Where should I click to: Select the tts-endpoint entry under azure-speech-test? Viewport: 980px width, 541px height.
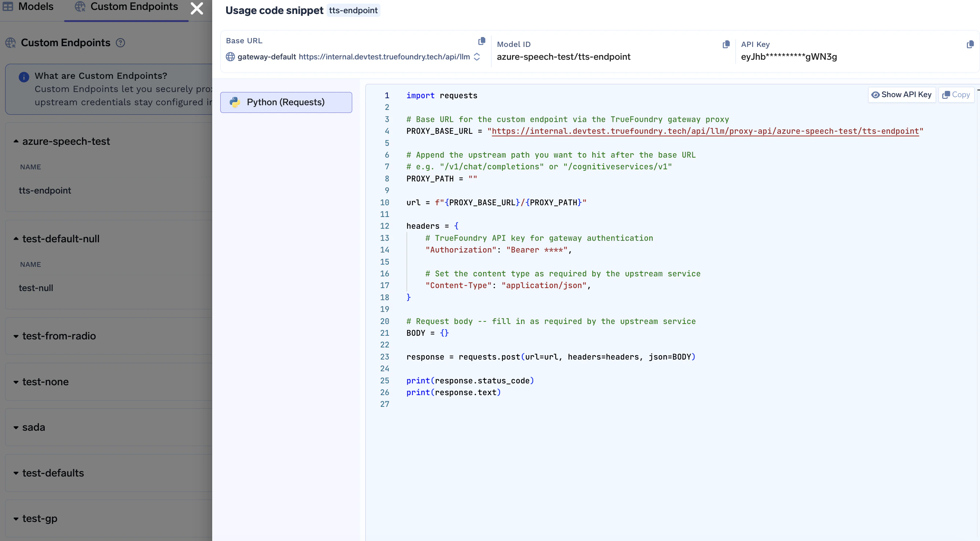point(45,190)
